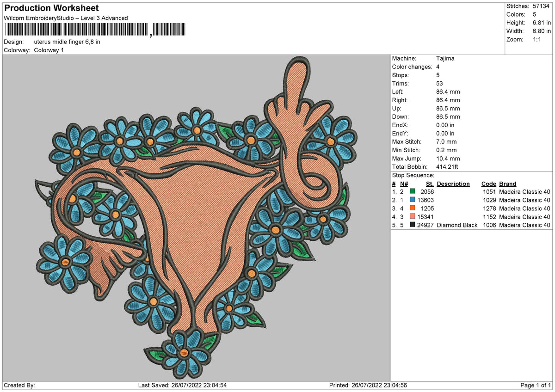Select the Diamond Black thread swatch
The height and width of the screenshot is (392, 555).
tap(413, 225)
